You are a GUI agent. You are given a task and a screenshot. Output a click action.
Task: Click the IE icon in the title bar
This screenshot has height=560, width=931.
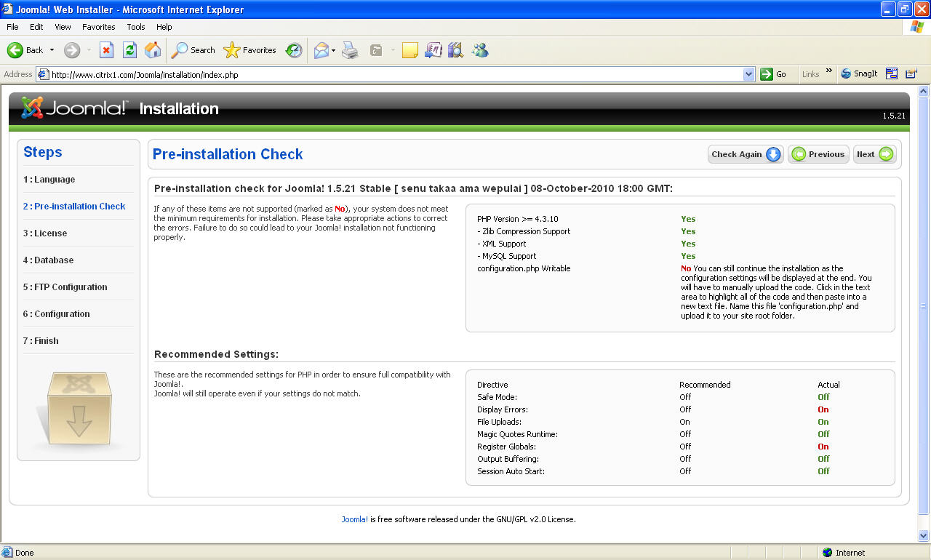click(x=8, y=9)
